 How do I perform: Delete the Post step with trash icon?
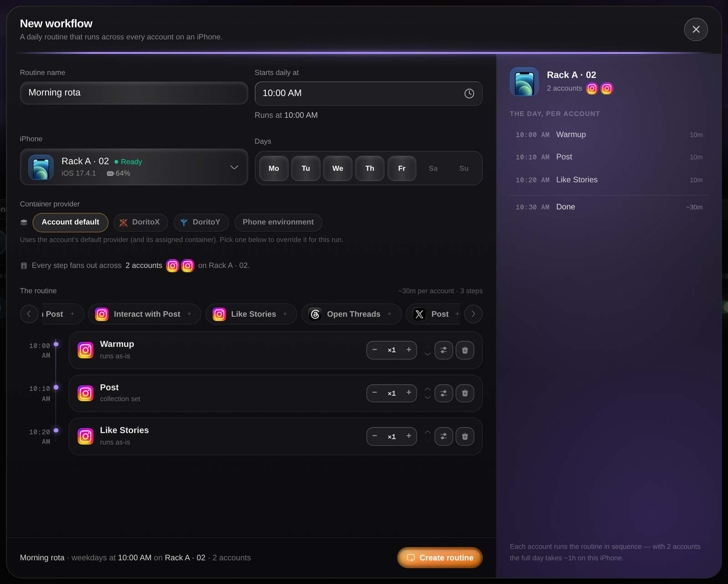pos(465,393)
